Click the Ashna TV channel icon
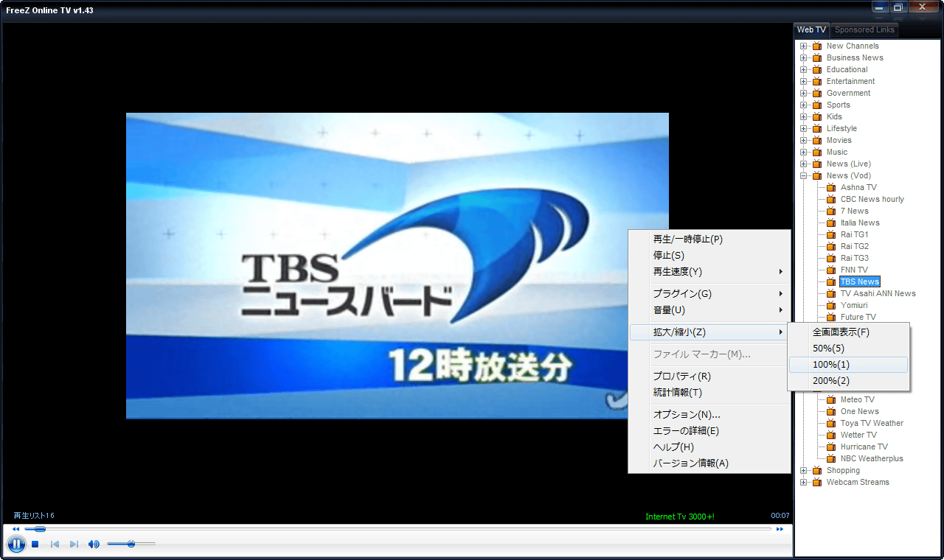Image resolution: width=944 pixels, height=560 pixels. pyautogui.click(x=831, y=187)
